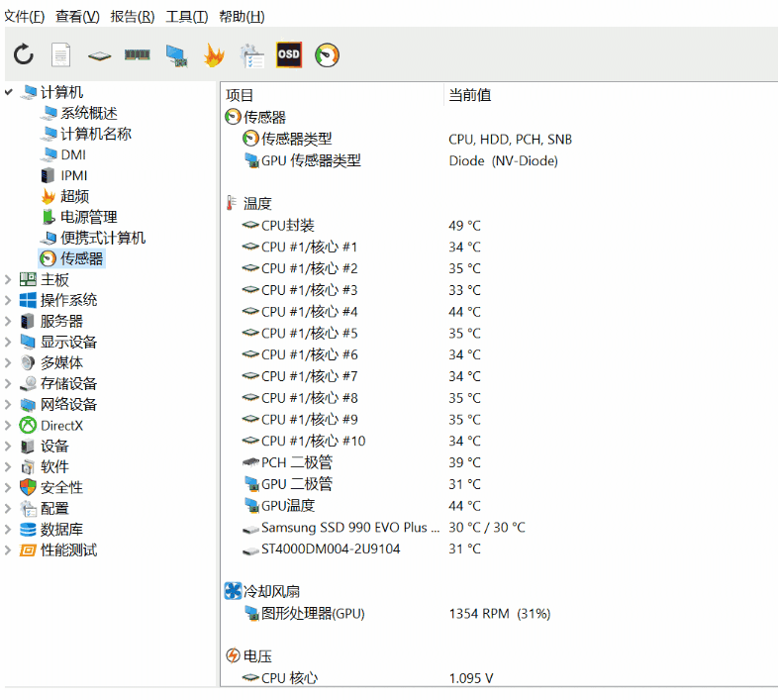The height and width of the screenshot is (700, 778).
Task: Click the 温度 section heading
Action: [257, 204]
